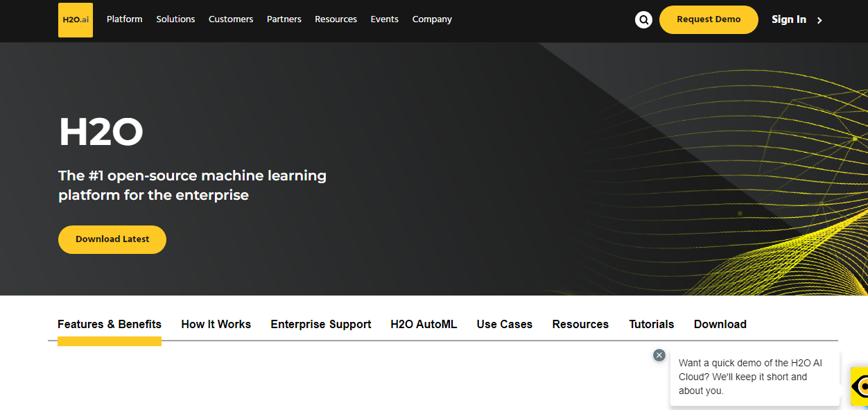Viewport: 868px width, 410px height.
Task: Open the Customers nav item
Action: (x=231, y=19)
